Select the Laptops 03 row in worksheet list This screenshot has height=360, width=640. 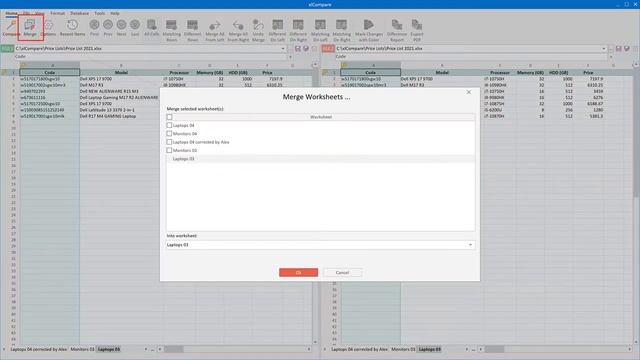coord(320,159)
